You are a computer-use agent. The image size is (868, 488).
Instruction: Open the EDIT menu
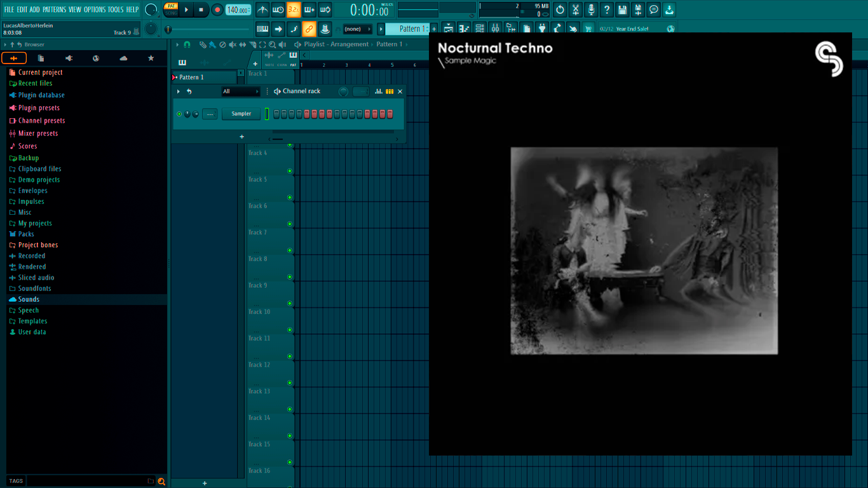[x=22, y=10]
